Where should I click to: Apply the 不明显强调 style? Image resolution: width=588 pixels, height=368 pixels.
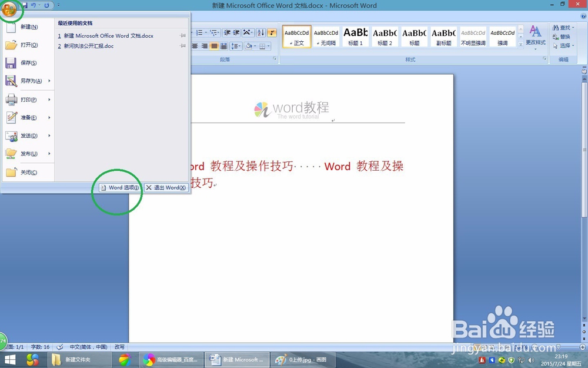(473, 37)
